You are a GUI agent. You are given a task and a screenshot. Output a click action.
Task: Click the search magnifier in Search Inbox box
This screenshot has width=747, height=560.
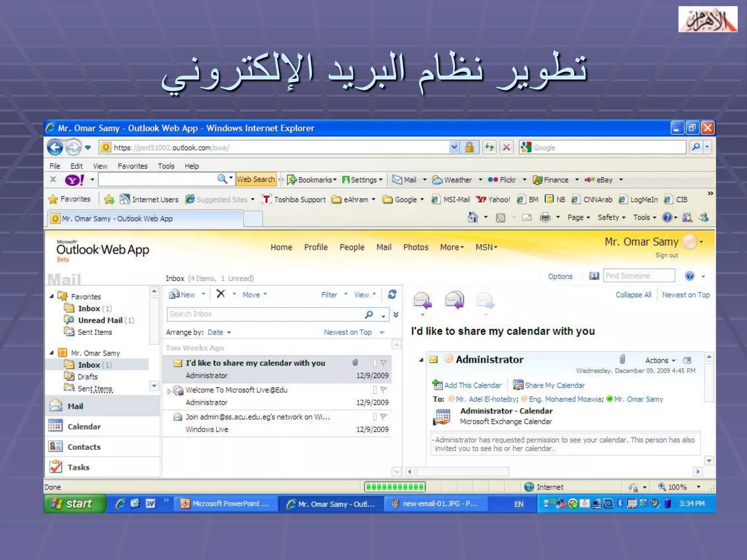[x=369, y=314]
